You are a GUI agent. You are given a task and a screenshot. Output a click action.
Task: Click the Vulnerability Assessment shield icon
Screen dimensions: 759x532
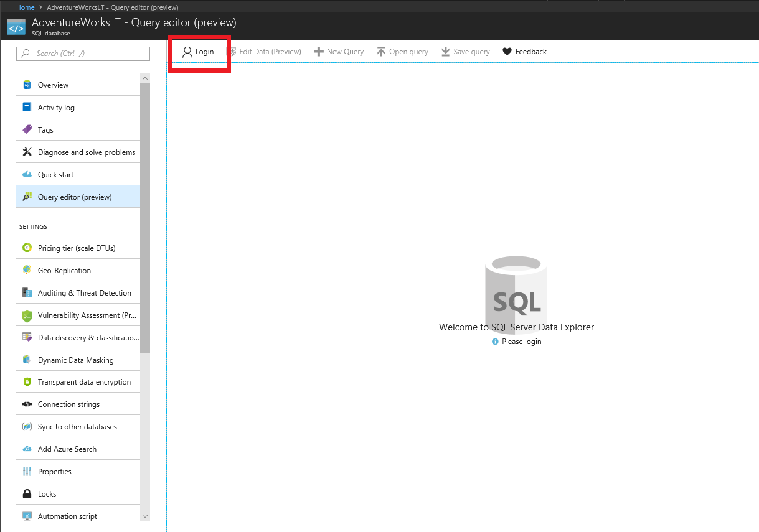[27, 315]
